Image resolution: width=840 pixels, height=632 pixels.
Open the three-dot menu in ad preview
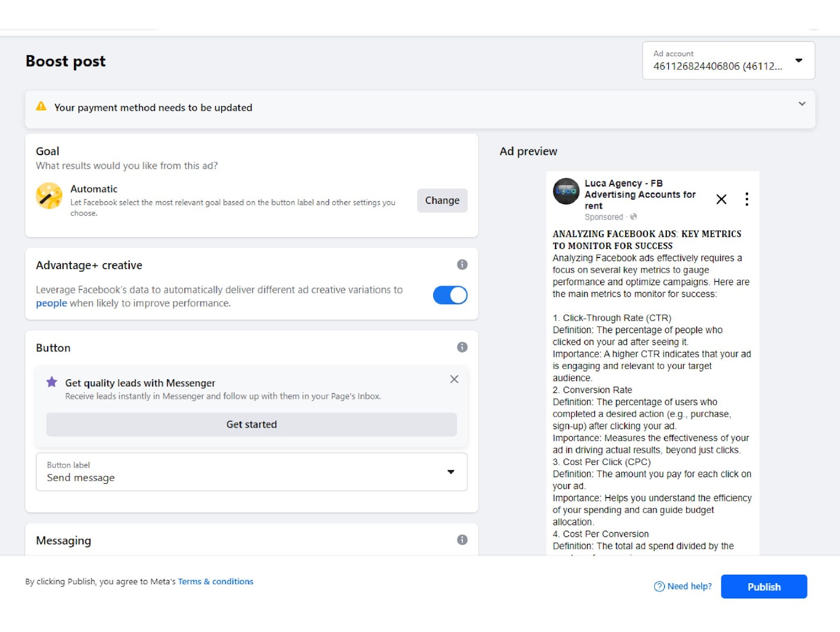click(747, 199)
